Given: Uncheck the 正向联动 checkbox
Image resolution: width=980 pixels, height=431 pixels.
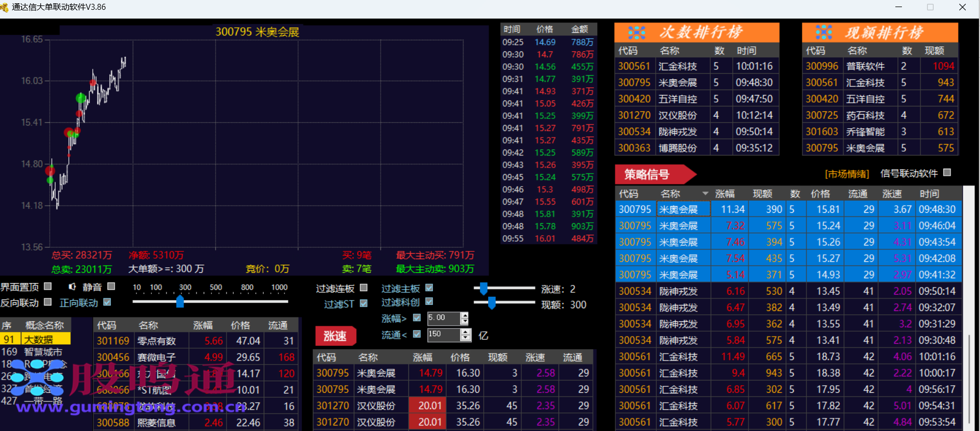Looking at the screenshot, I should [x=107, y=302].
